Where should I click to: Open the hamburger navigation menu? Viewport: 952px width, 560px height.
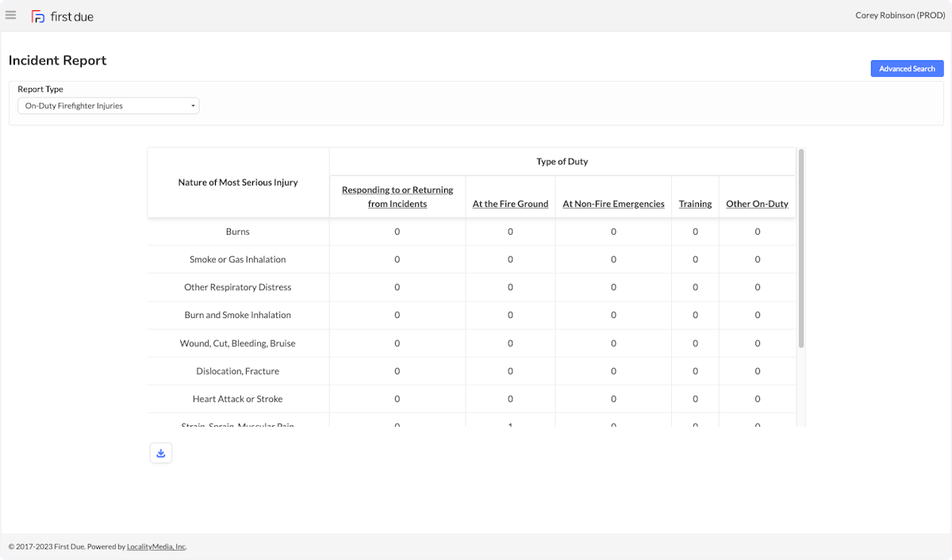pos(10,15)
